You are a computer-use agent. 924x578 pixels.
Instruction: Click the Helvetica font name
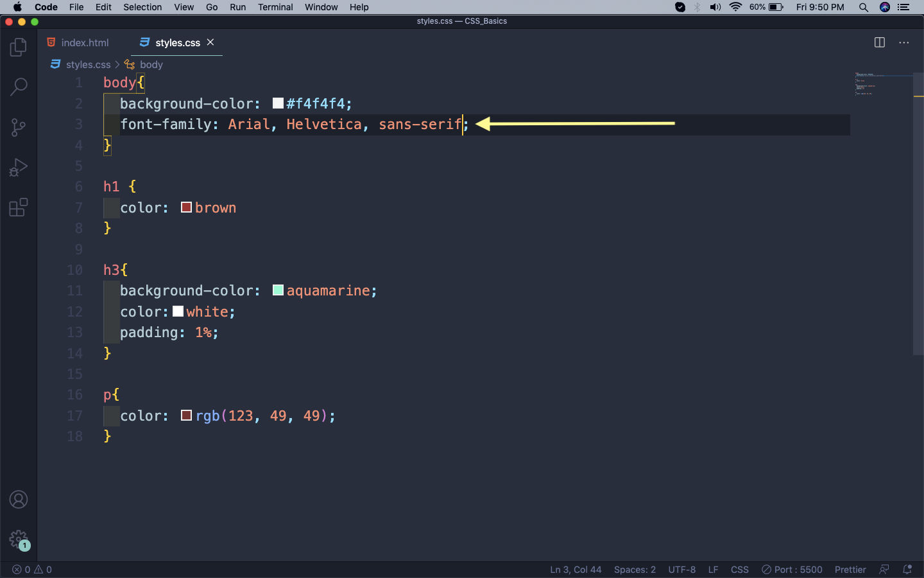tap(324, 124)
